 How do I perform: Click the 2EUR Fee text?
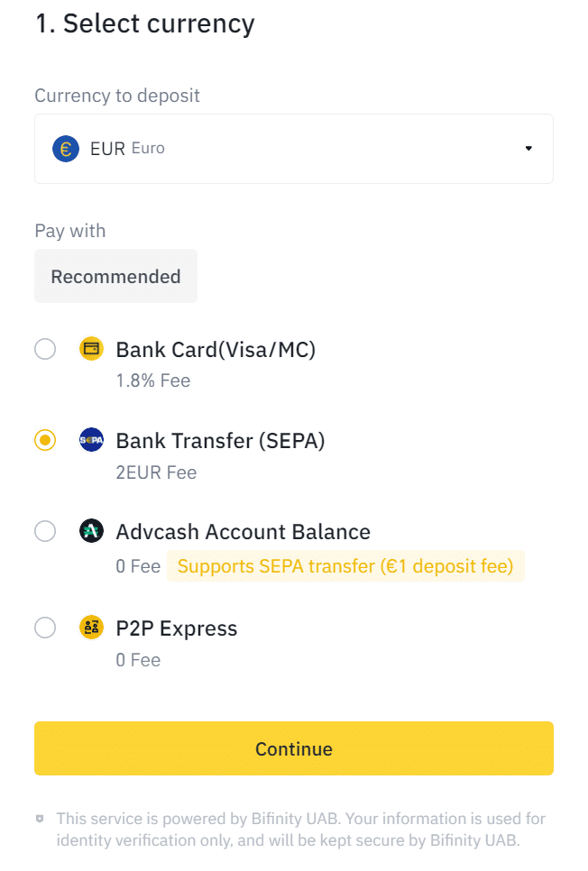click(156, 472)
